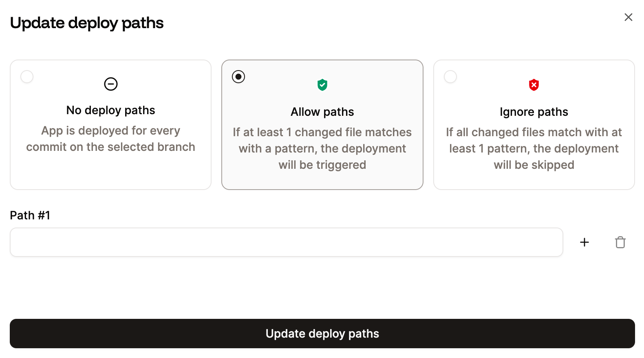
Task: Click the plus icon to add another path
Action: (x=584, y=242)
